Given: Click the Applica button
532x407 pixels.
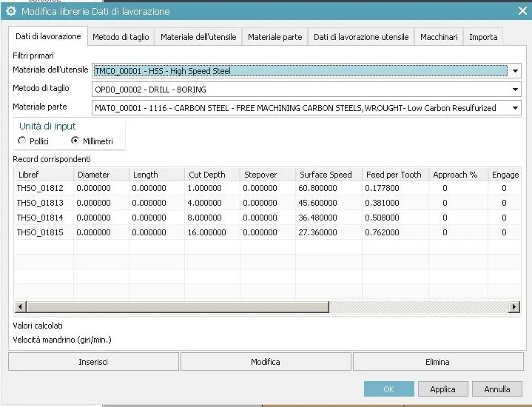Looking at the screenshot, I should pos(442,389).
